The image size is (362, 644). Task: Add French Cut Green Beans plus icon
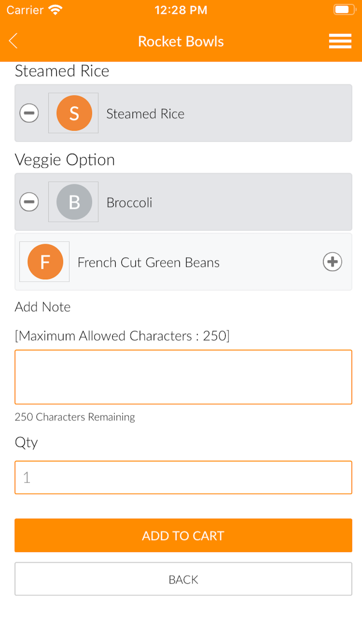pyautogui.click(x=332, y=262)
